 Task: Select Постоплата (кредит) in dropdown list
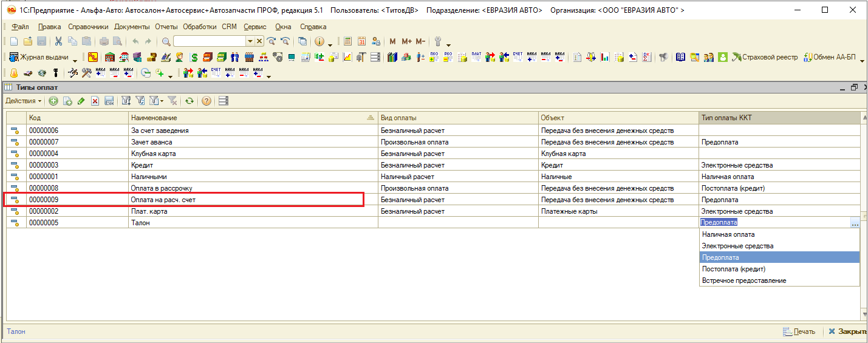(x=779, y=269)
